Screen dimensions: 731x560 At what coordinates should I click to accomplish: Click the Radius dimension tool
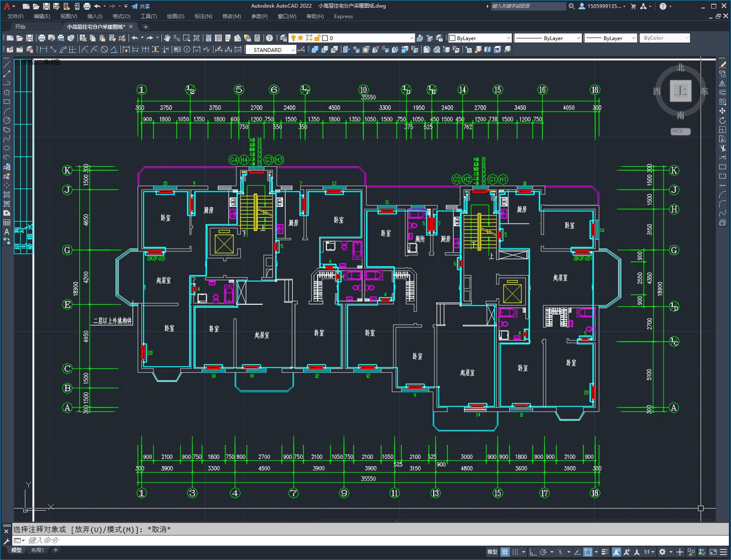85,50
